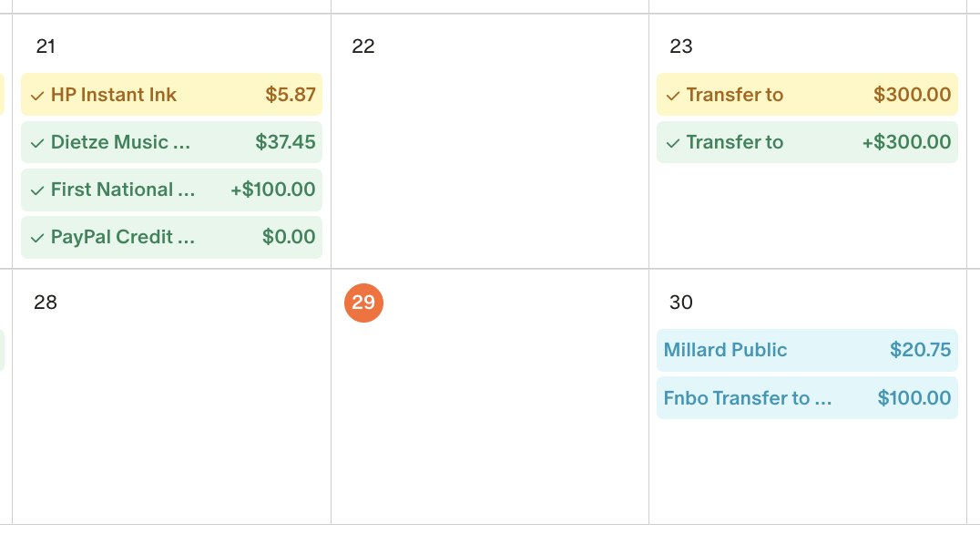Image resolution: width=980 pixels, height=534 pixels.
Task: Click the date number 30
Action: click(681, 303)
